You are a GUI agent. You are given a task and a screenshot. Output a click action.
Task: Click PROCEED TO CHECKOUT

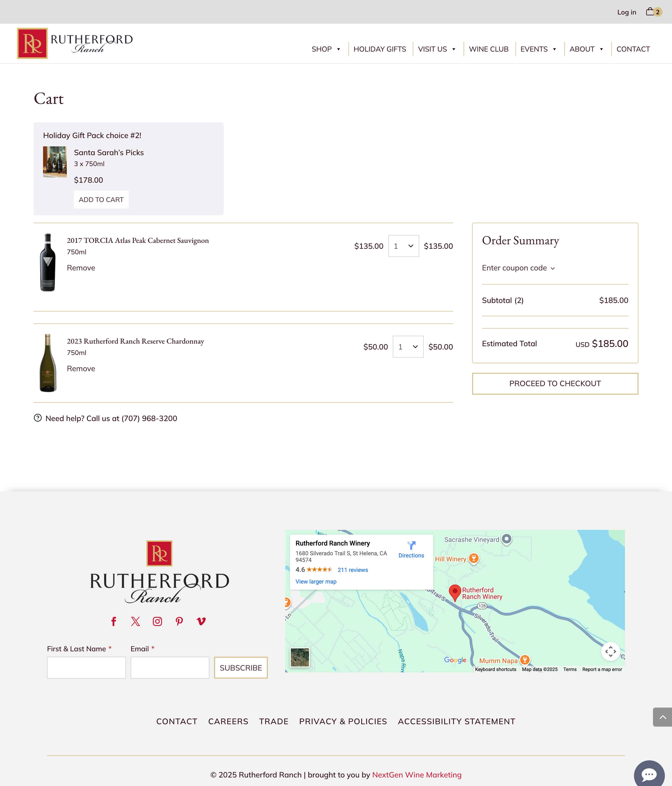click(x=555, y=383)
